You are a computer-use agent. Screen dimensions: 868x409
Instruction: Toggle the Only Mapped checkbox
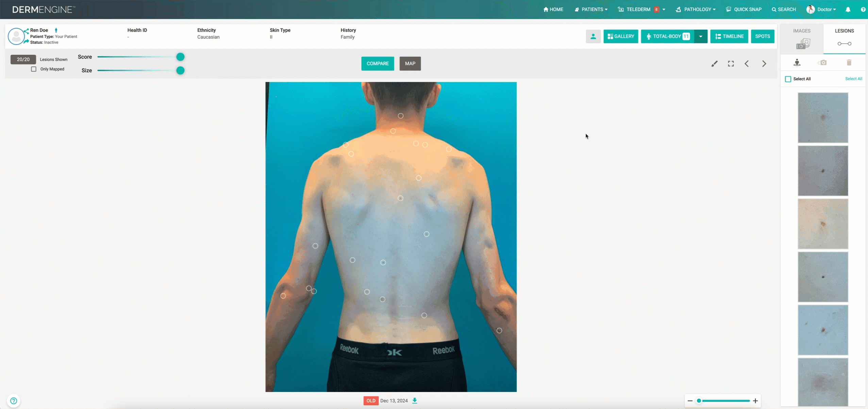[x=34, y=69]
